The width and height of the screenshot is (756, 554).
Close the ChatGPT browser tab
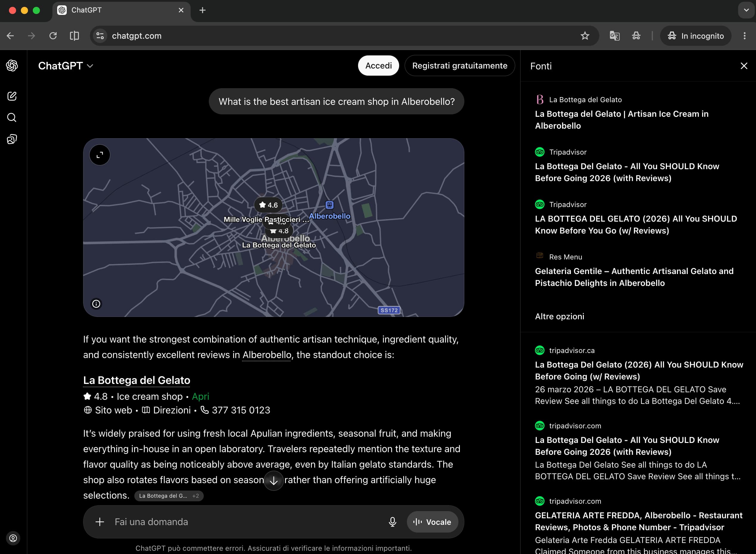coord(181,10)
